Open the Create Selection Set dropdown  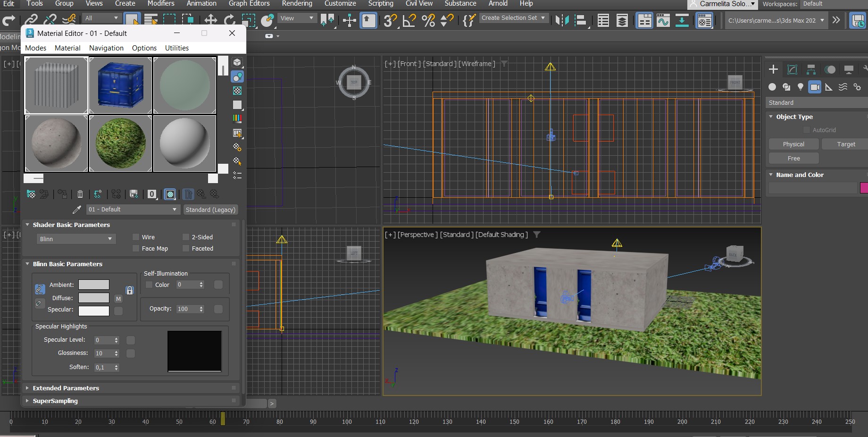coord(513,18)
